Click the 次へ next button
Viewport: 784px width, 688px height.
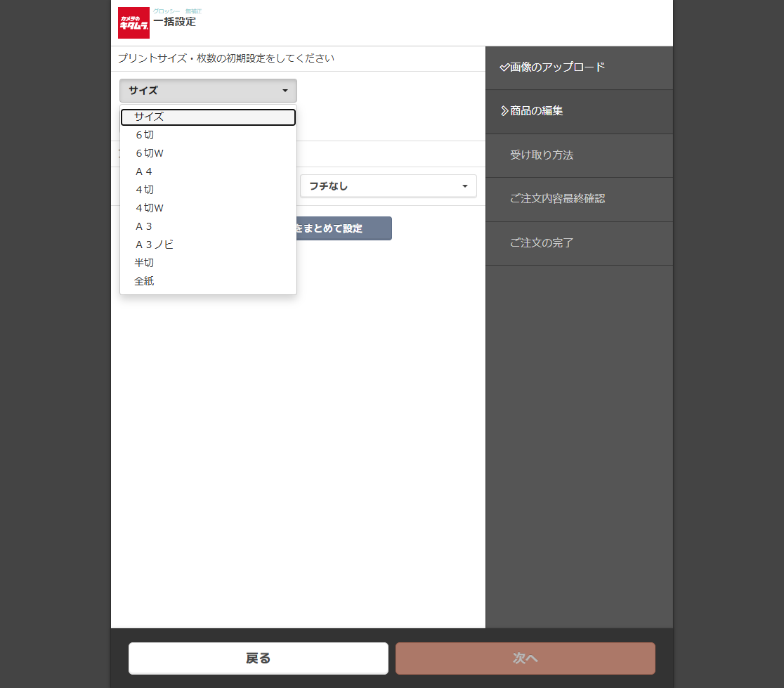point(525,658)
